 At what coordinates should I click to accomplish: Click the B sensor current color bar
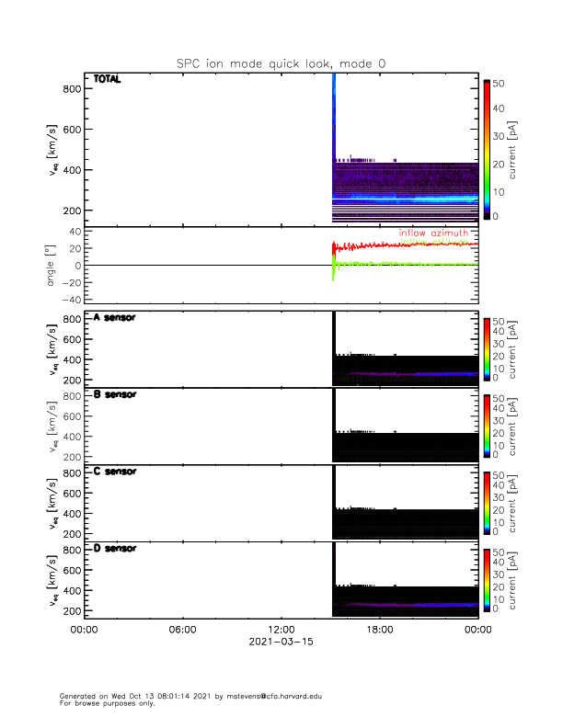(x=487, y=425)
